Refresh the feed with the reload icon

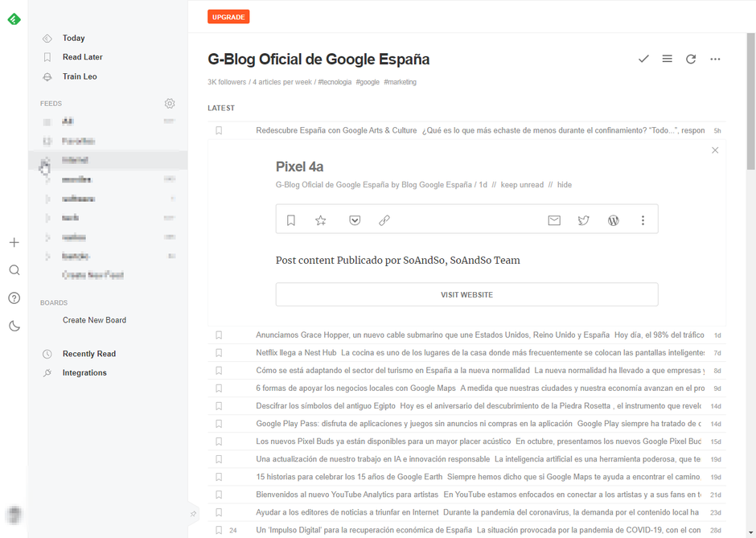(691, 59)
